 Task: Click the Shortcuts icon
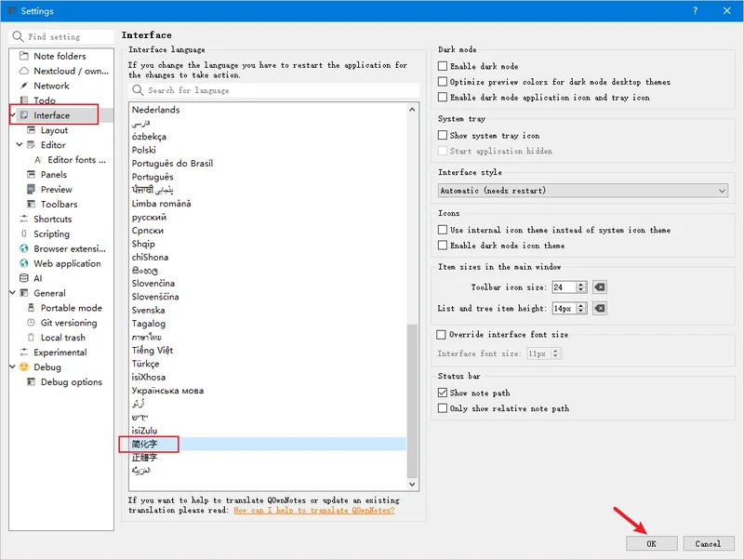click(x=24, y=219)
